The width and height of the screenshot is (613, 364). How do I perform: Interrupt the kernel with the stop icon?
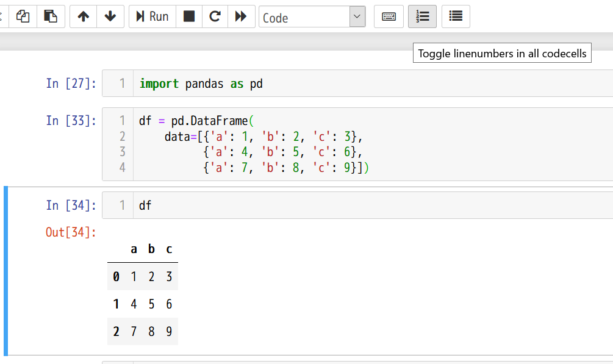189,16
